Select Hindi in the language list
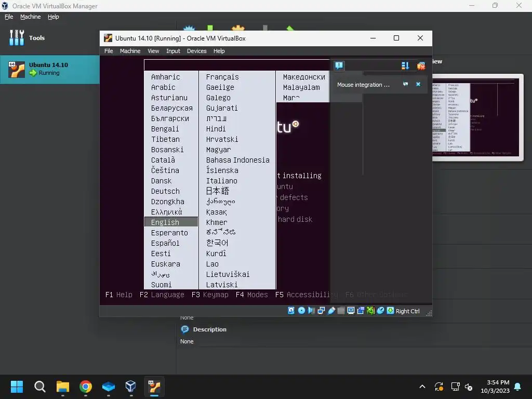532x399 pixels. point(216,129)
